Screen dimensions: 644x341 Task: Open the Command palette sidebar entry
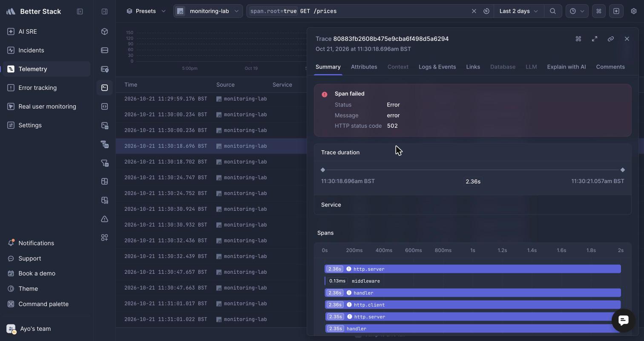pyautogui.click(x=47, y=304)
